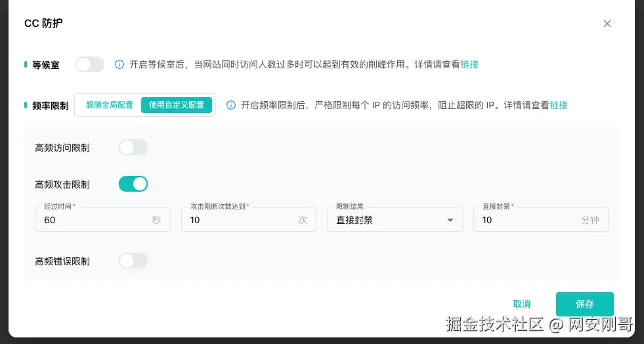Select 使用自定义配置 option

[x=177, y=105]
